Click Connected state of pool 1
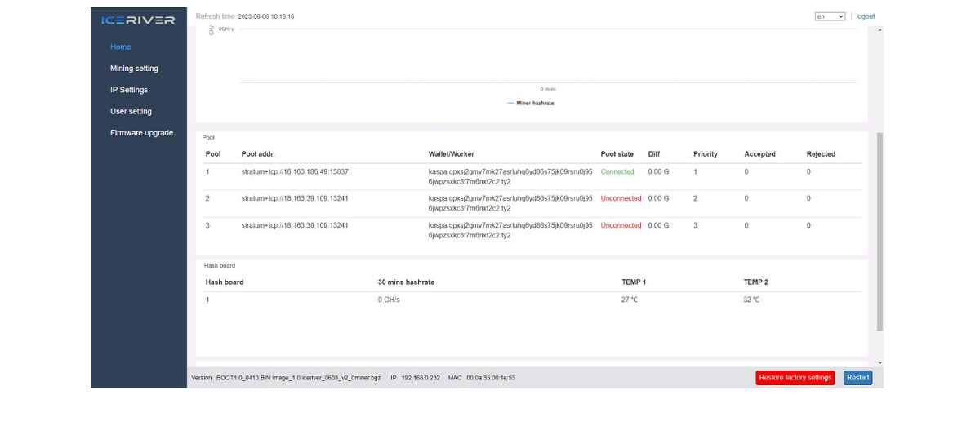The height and width of the screenshot is (426, 980). coord(617,172)
